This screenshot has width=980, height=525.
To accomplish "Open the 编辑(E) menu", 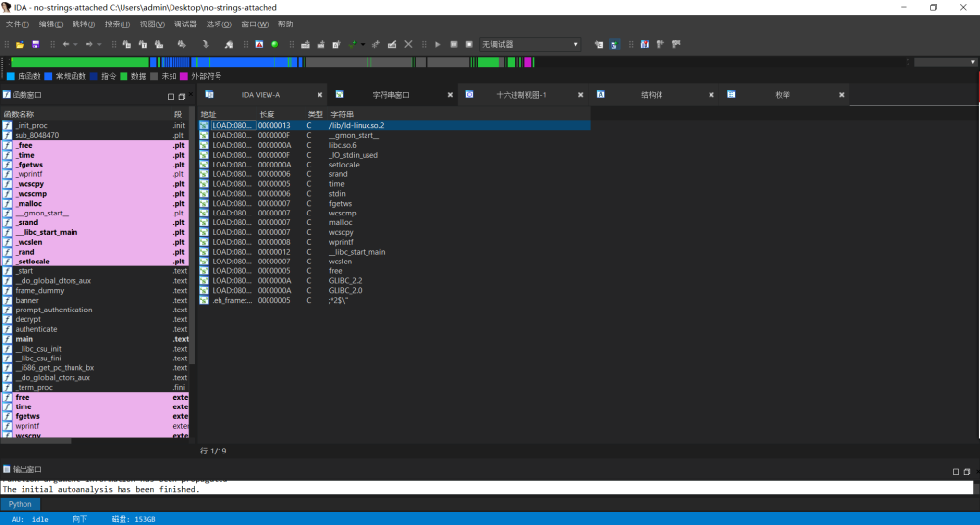I will [x=51, y=24].
